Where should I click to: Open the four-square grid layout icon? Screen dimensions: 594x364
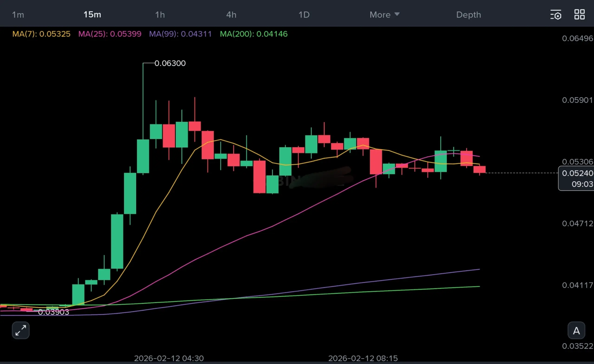[x=579, y=14]
